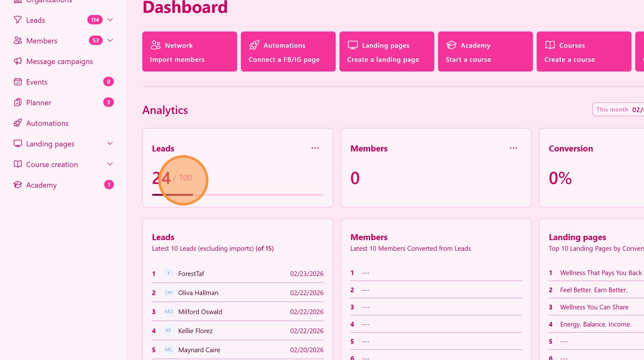Click the Create a landing page card

387,52
